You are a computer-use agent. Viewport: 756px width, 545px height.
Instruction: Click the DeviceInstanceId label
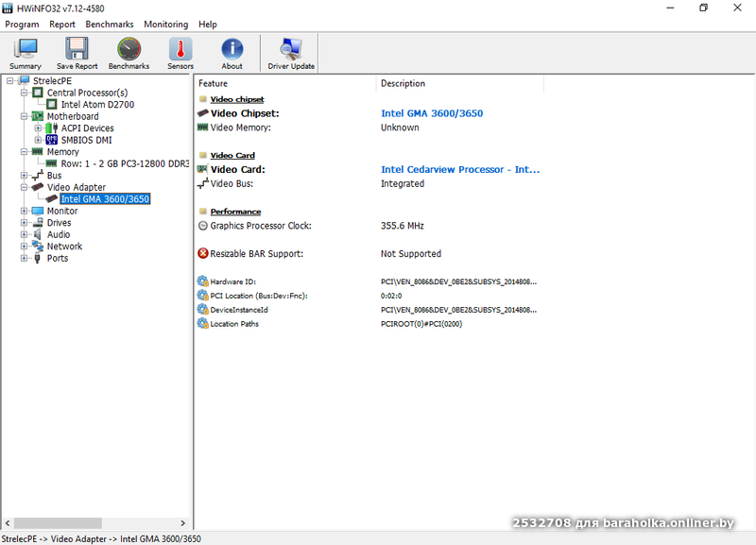click(x=239, y=310)
